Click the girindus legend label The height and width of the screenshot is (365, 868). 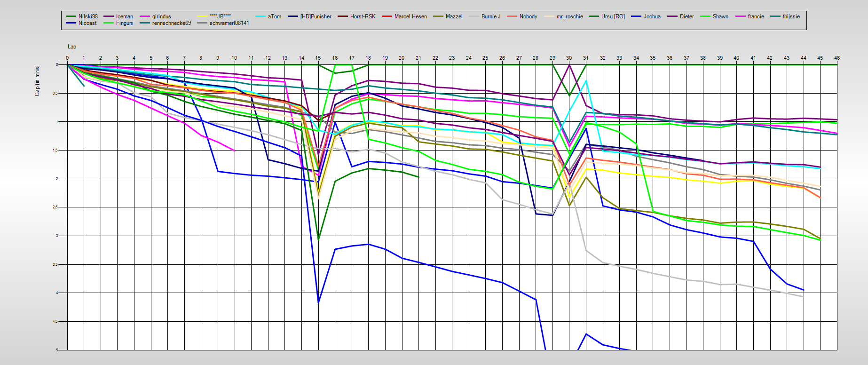161,16
